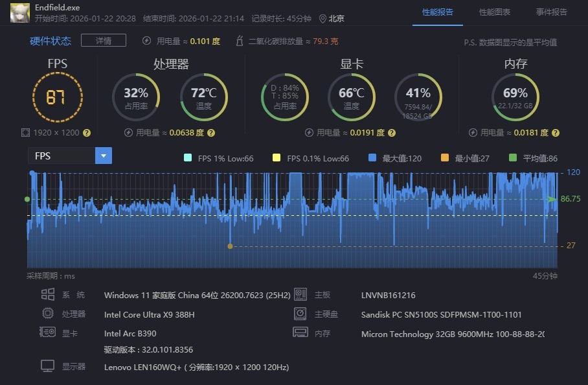The width and height of the screenshot is (588, 385).
Task: Switch to the 性能图表 tab
Action: coord(495,12)
